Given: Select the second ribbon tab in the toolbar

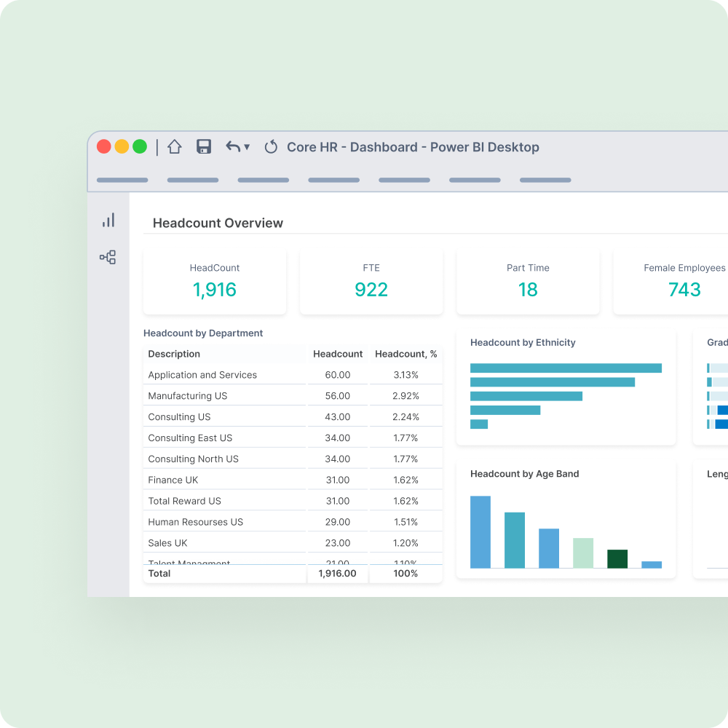Looking at the screenshot, I should (193, 180).
